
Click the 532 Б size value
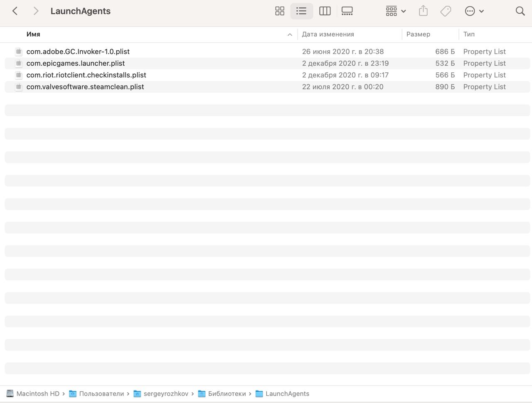(445, 63)
